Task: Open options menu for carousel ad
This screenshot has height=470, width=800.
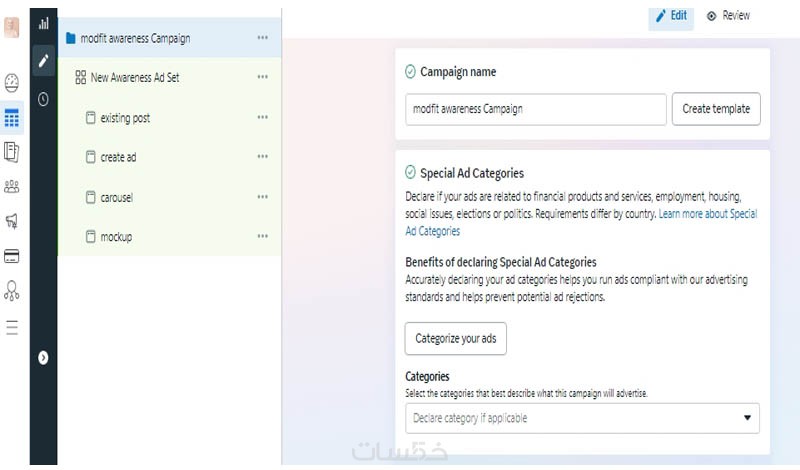Action: (x=262, y=197)
